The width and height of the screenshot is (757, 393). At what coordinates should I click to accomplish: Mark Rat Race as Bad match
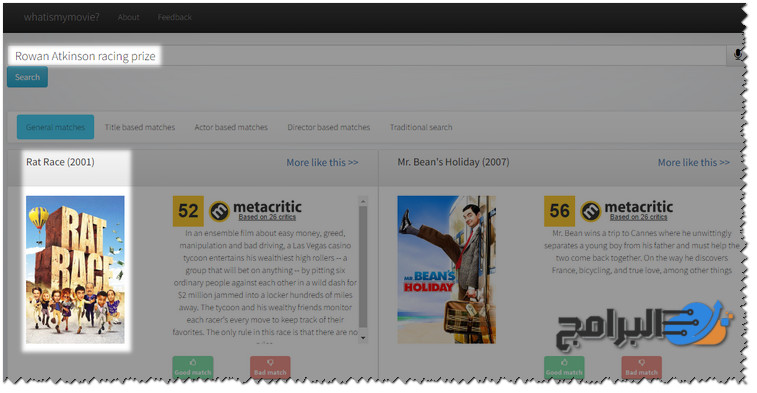(270, 367)
